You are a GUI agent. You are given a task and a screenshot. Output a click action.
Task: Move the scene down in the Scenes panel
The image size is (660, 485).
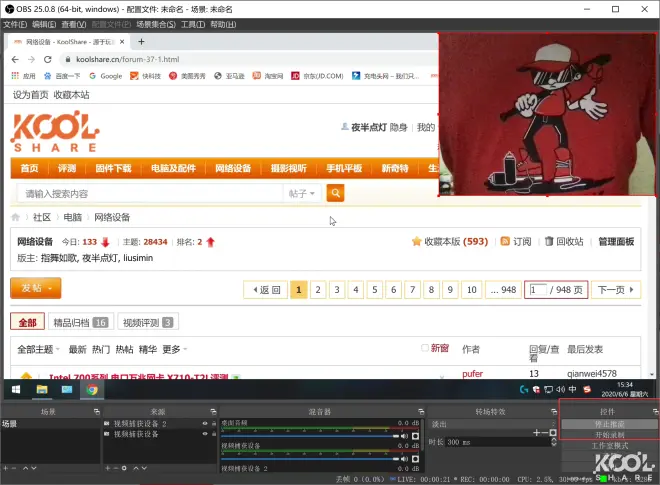[x=34, y=468]
